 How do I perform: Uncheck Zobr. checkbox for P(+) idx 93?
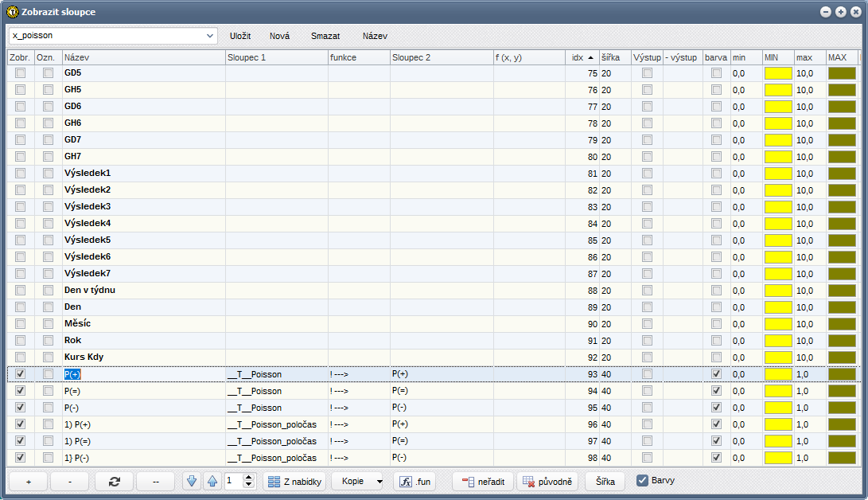pos(21,373)
